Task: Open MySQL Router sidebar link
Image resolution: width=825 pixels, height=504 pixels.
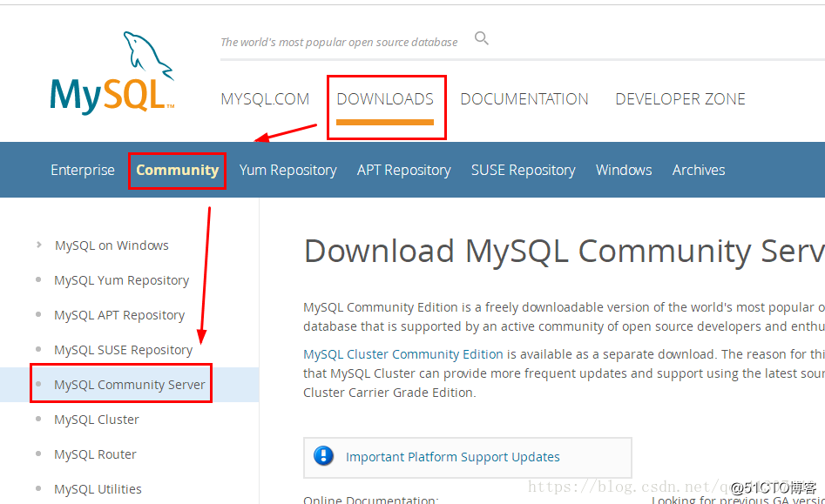Action: tap(95, 454)
